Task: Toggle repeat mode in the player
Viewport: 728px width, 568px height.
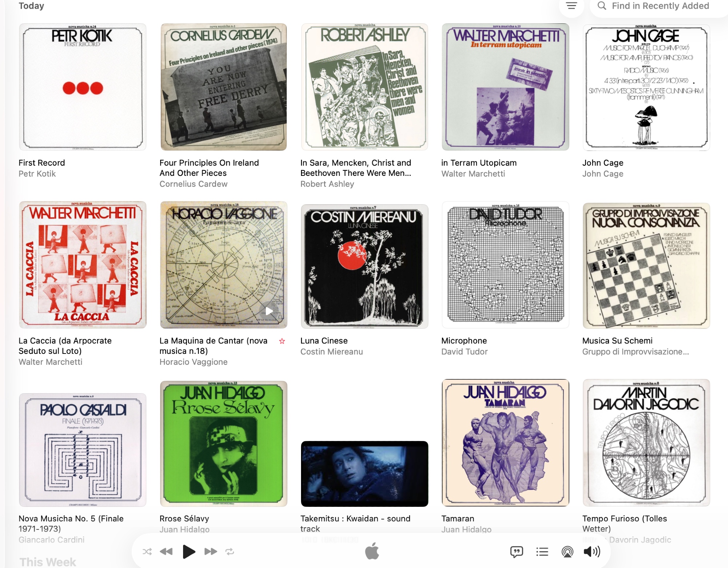Action: pyautogui.click(x=230, y=552)
